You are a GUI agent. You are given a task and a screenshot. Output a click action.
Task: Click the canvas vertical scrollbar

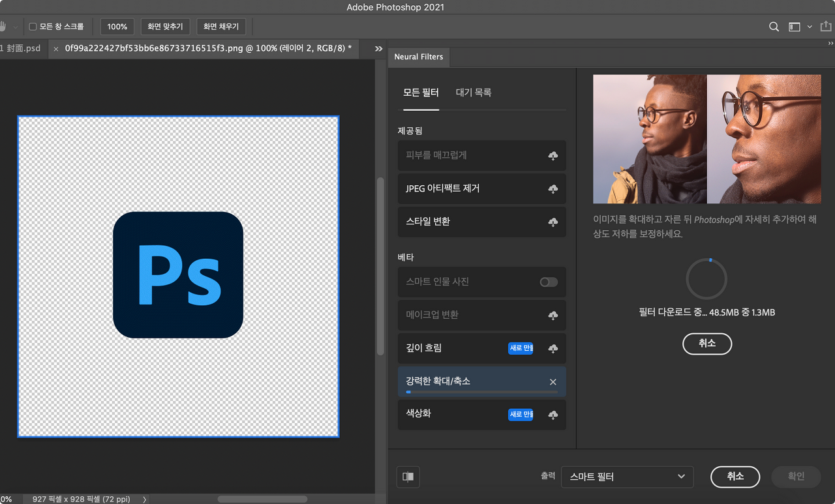(x=380, y=266)
